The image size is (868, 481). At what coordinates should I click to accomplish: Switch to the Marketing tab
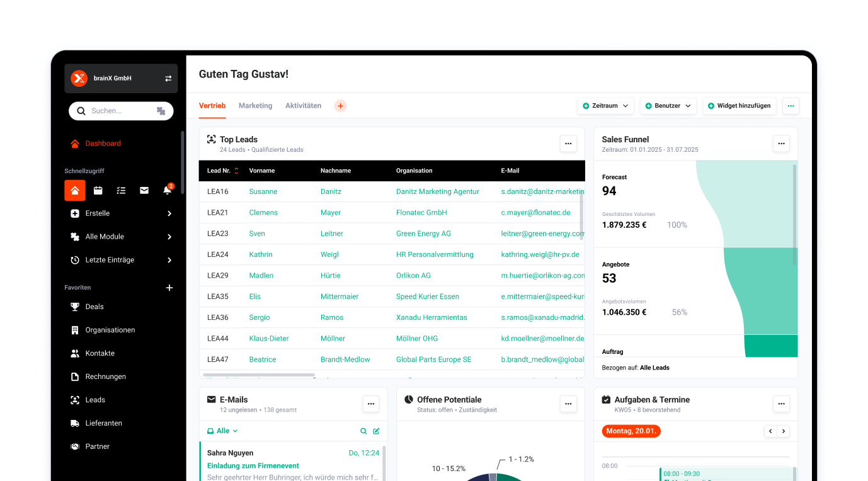(x=255, y=106)
